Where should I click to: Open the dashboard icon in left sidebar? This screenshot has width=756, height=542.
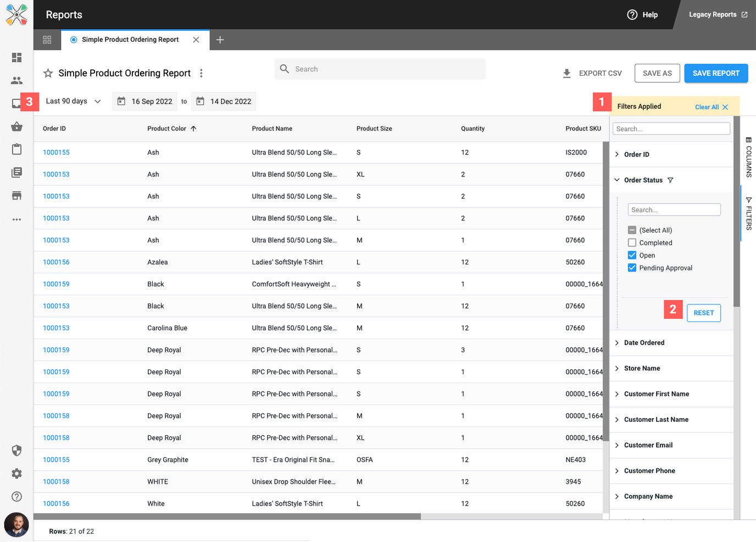coord(16,58)
